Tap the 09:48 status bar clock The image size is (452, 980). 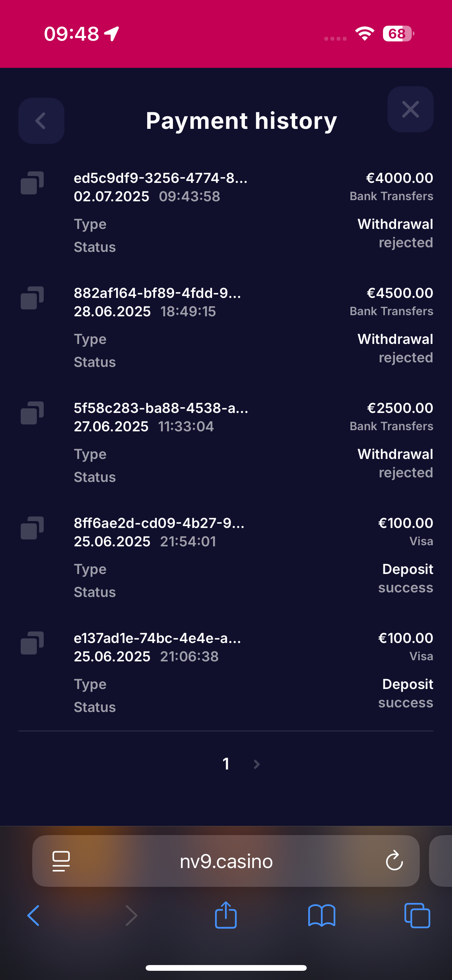[72, 34]
